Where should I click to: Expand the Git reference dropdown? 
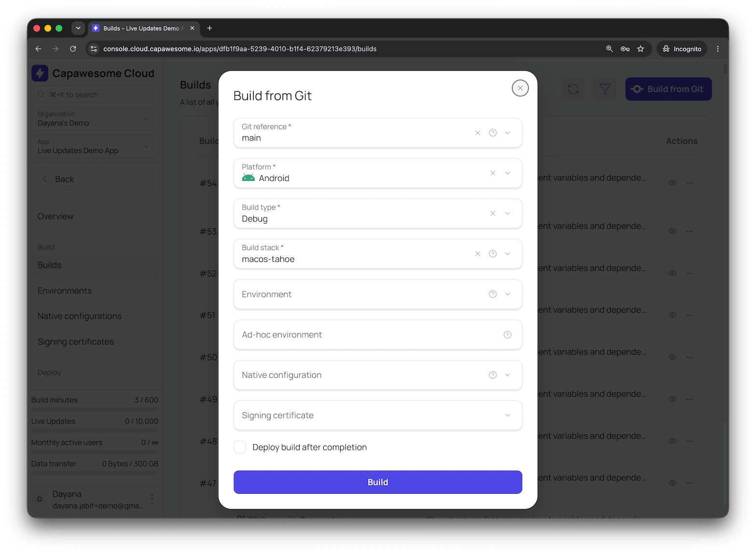pyautogui.click(x=508, y=133)
